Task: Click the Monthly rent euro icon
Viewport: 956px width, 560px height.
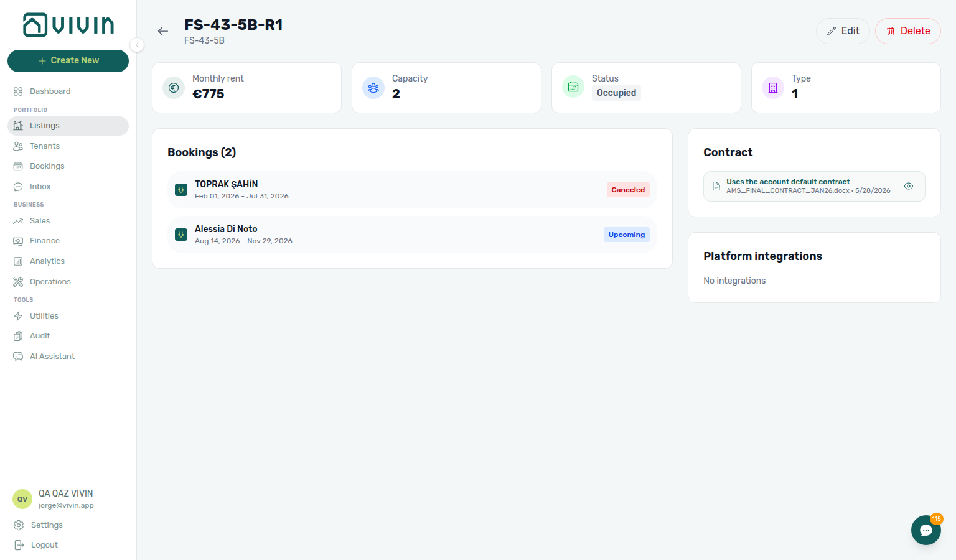Action: 174,88
